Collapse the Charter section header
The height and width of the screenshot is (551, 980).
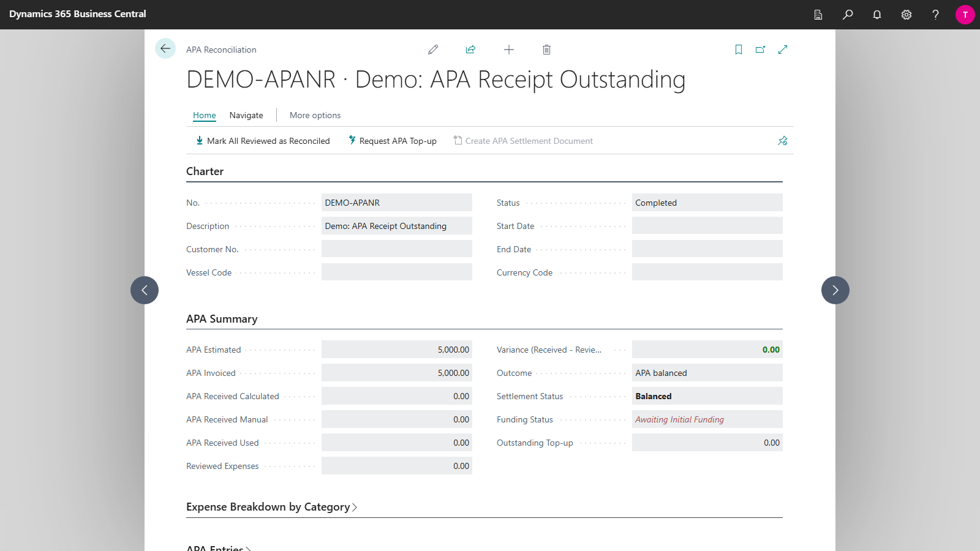click(x=205, y=171)
